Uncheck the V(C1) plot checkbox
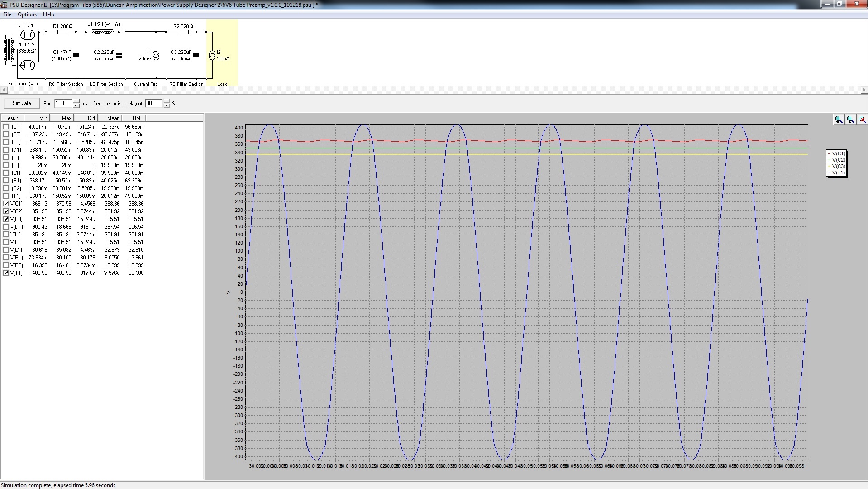This screenshot has height=489, width=868. pos(6,204)
